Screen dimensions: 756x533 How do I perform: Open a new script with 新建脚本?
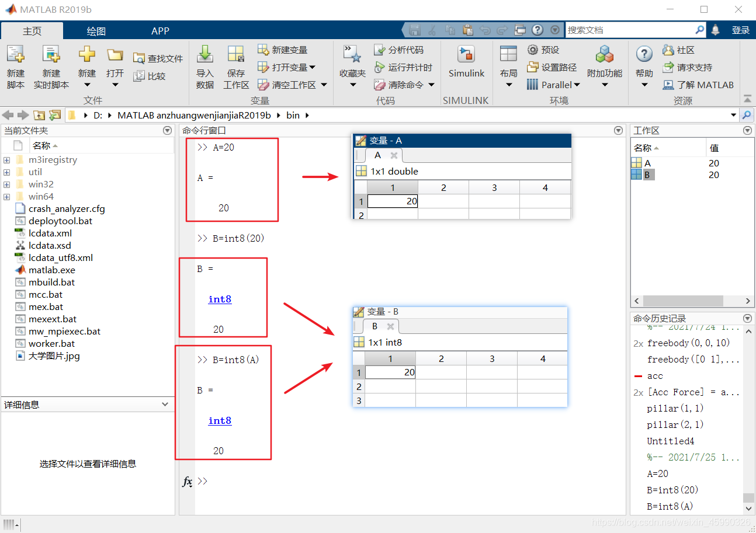click(x=15, y=66)
